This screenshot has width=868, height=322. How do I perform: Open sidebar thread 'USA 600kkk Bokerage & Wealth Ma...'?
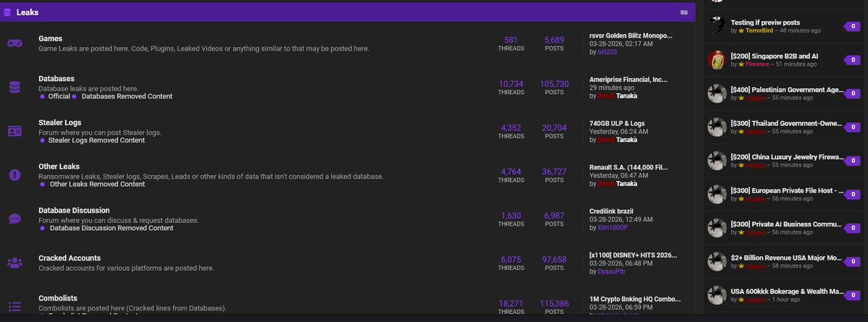pos(787,291)
